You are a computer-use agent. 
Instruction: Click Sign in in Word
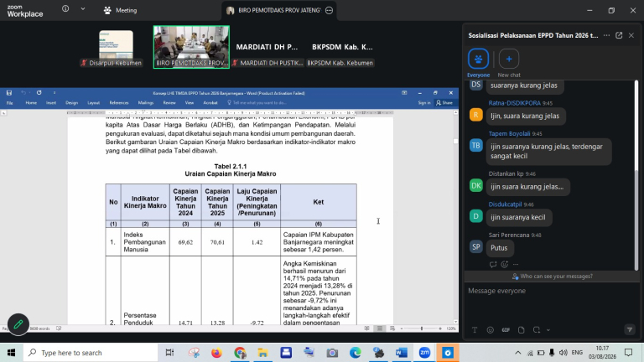424,103
